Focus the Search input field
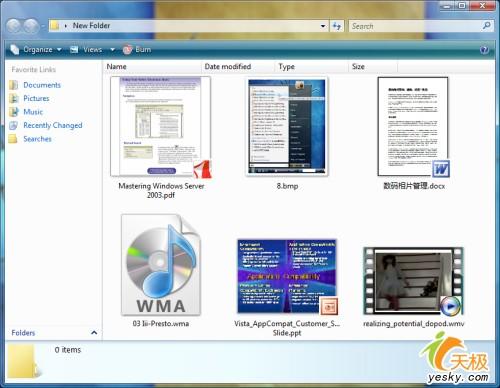The height and width of the screenshot is (388, 500). pos(415,26)
